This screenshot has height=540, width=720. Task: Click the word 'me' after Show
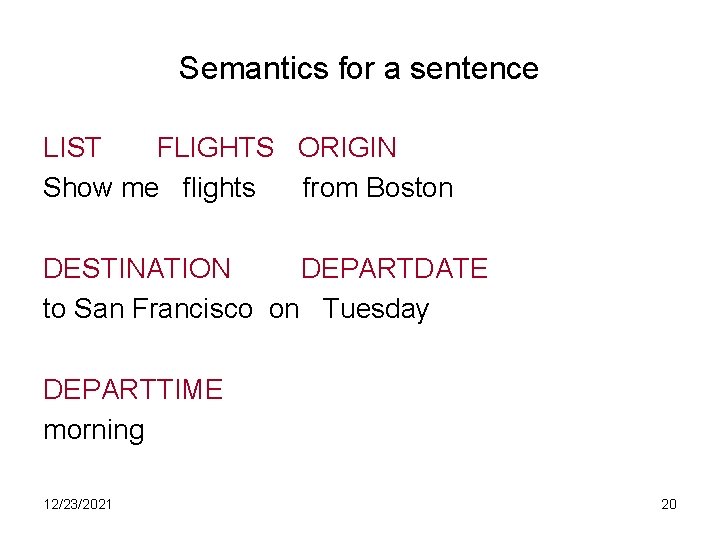[139, 189]
